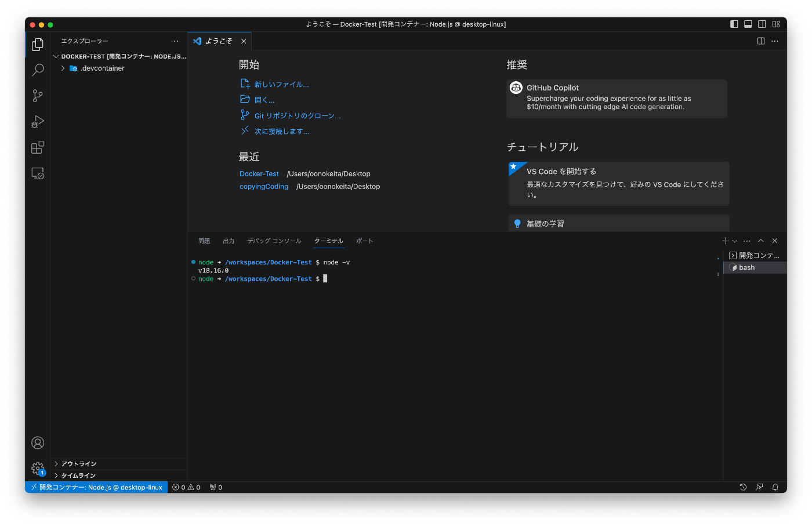Open the Search view in activity bar
This screenshot has width=812, height=526.
(38, 70)
